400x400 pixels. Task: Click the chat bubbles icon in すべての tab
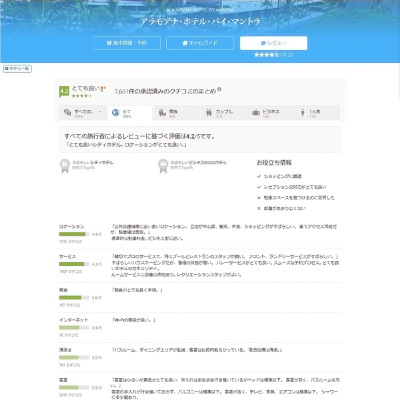click(x=68, y=112)
